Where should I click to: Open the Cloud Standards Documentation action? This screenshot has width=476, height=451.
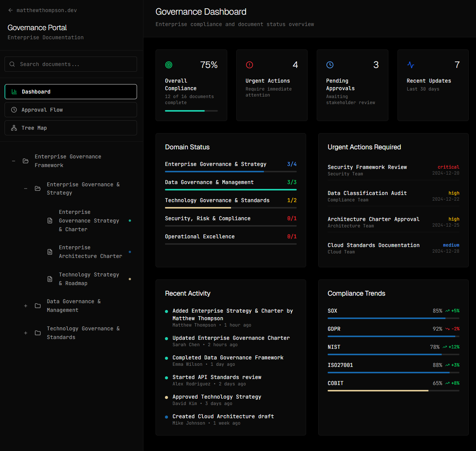(x=393, y=248)
